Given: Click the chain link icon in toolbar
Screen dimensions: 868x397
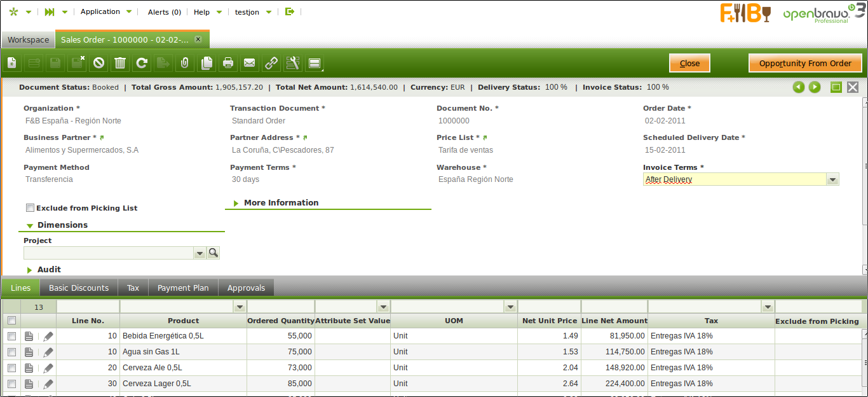Looking at the screenshot, I should [x=271, y=63].
